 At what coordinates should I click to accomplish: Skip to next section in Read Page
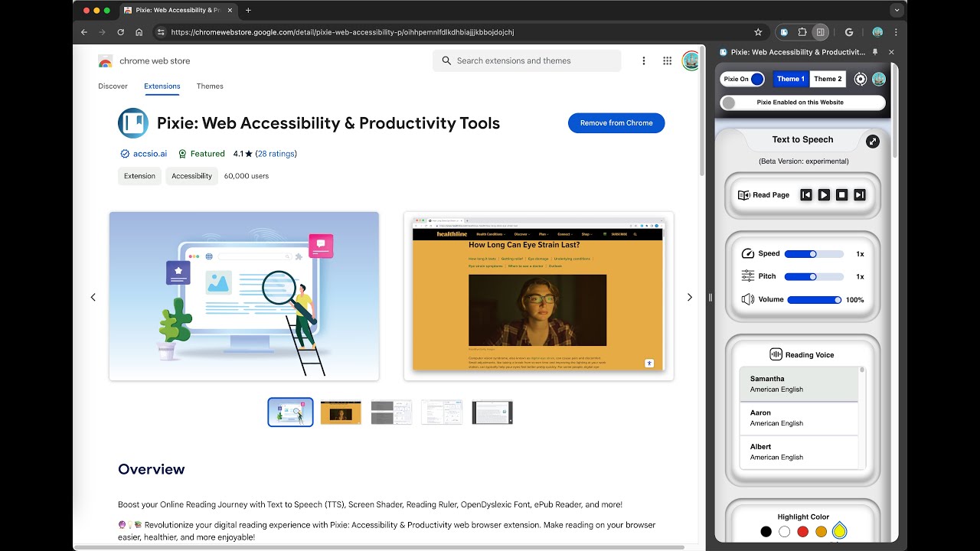(860, 195)
